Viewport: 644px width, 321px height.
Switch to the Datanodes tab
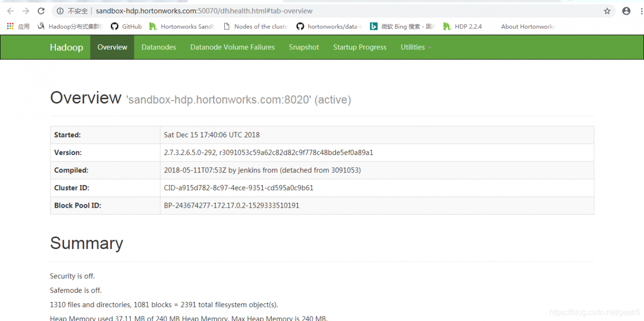click(x=159, y=47)
